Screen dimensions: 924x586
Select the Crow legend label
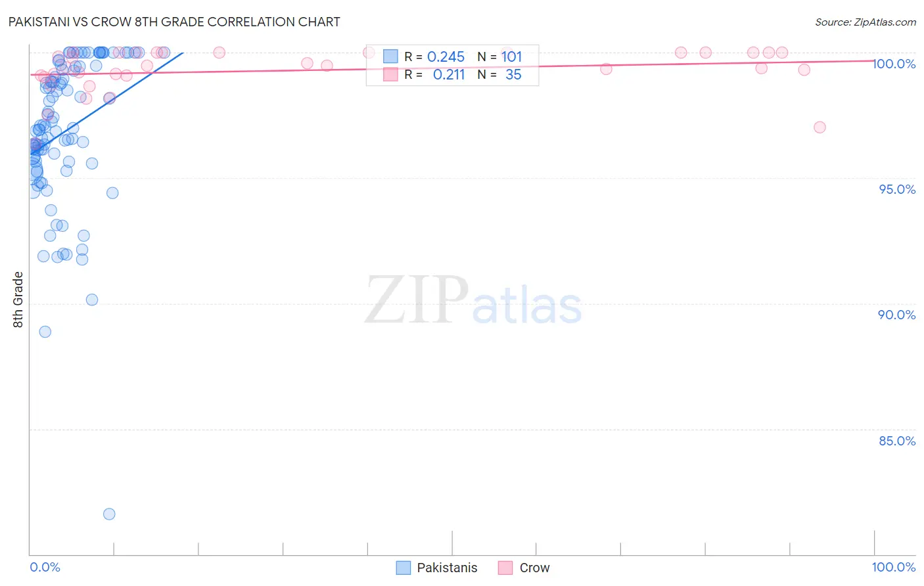point(534,568)
